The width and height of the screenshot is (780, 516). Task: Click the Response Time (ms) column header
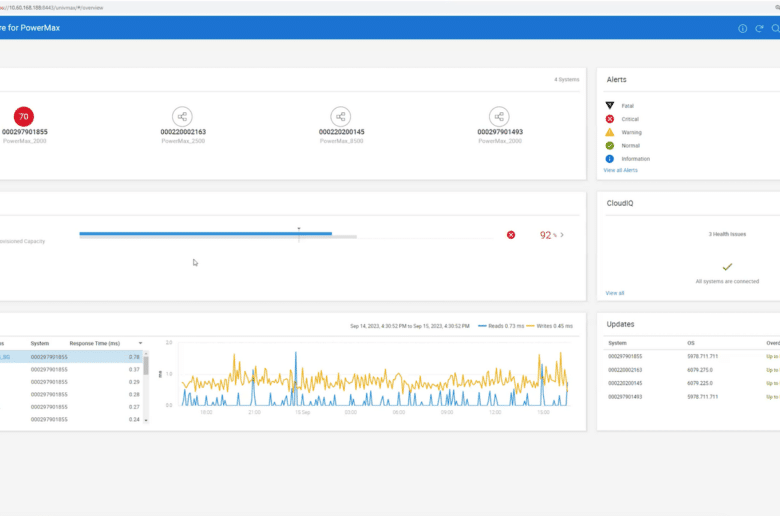coord(95,343)
